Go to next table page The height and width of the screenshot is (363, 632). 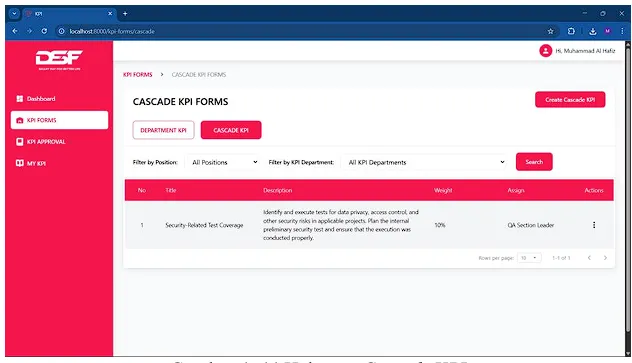(605, 258)
